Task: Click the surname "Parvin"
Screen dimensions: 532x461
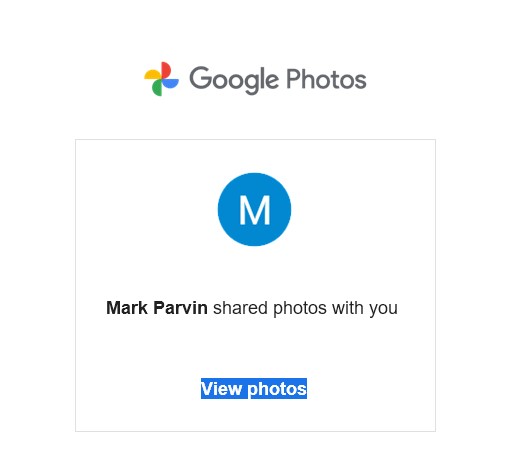Action: coord(180,308)
